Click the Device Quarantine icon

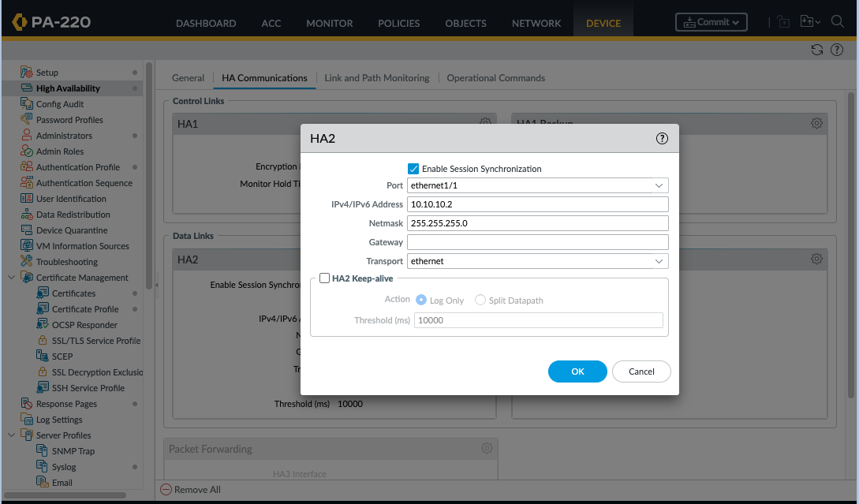26,230
